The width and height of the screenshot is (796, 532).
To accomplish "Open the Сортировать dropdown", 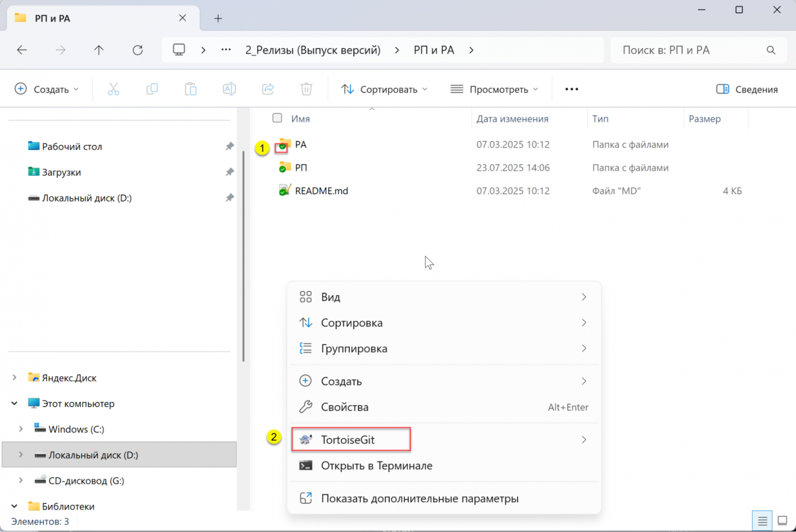I will coord(384,89).
